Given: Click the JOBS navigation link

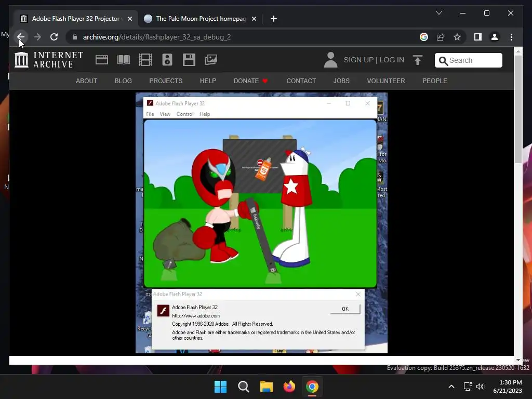Looking at the screenshot, I should (x=341, y=81).
